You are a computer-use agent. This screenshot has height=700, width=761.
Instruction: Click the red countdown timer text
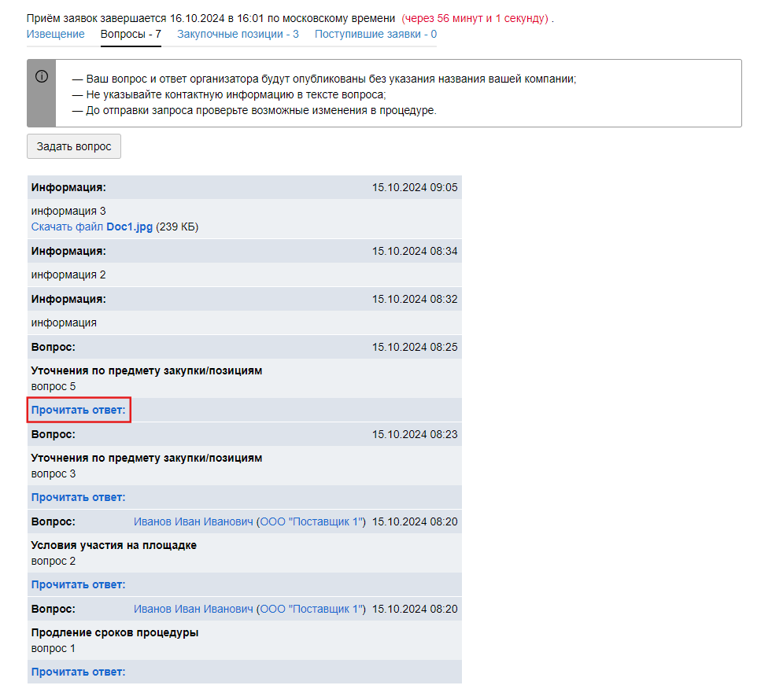point(475,17)
